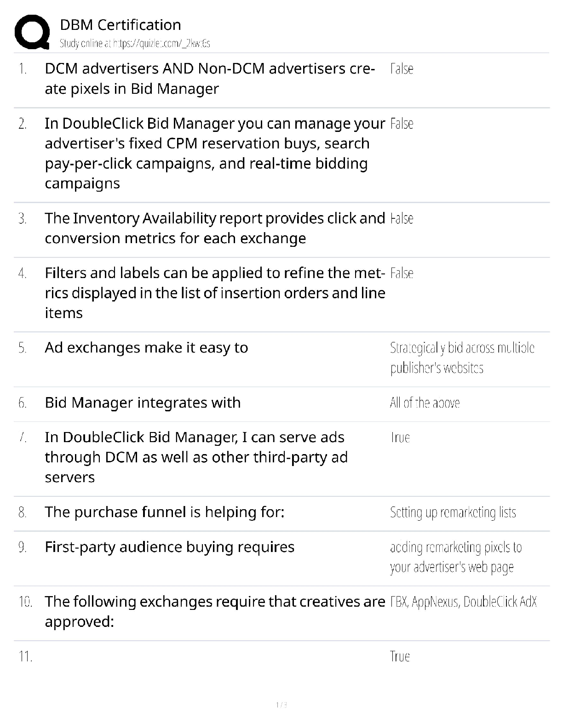This screenshot has width=563, height=728.
Task: Click the 'Setting up remarketing lists' answer
Action: pos(453,512)
